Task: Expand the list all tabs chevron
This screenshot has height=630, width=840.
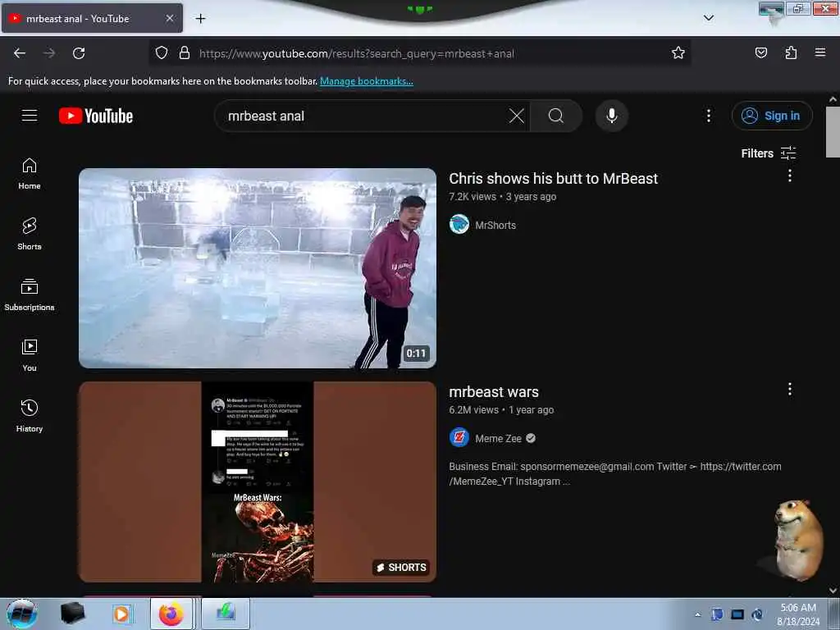Action: (x=708, y=18)
